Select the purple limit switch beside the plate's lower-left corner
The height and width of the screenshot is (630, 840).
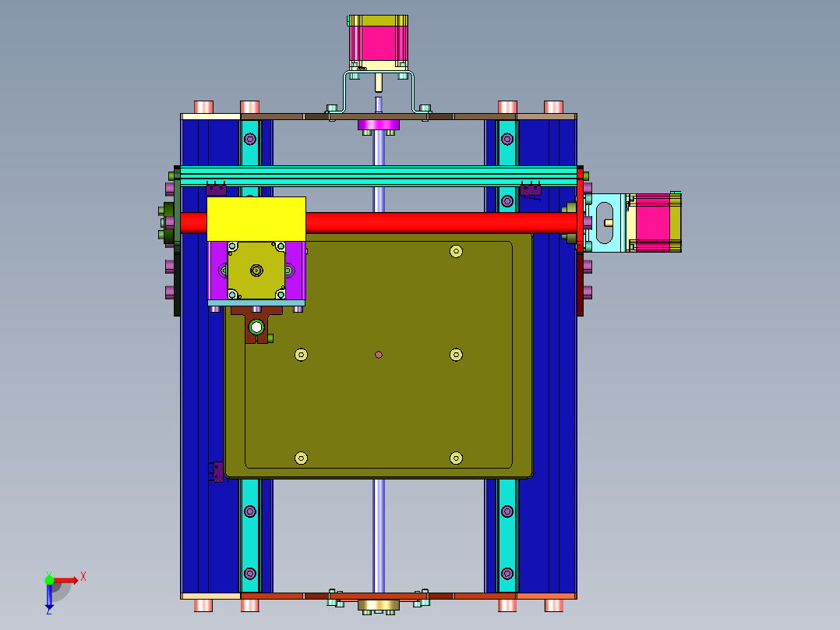tap(217, 472)
